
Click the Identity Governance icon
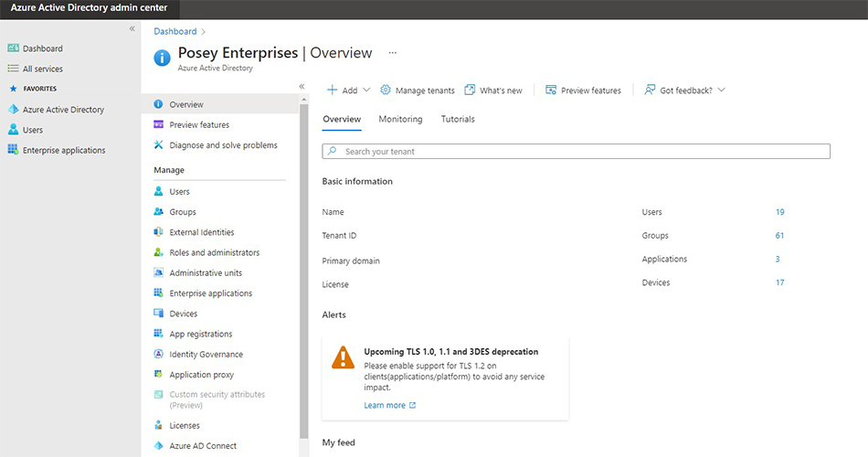(x=158, y=354)
